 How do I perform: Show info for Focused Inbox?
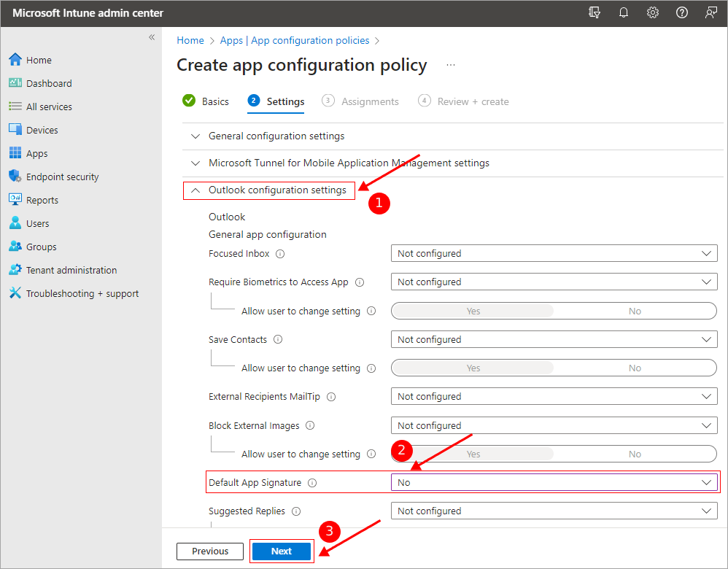[280, 254]
